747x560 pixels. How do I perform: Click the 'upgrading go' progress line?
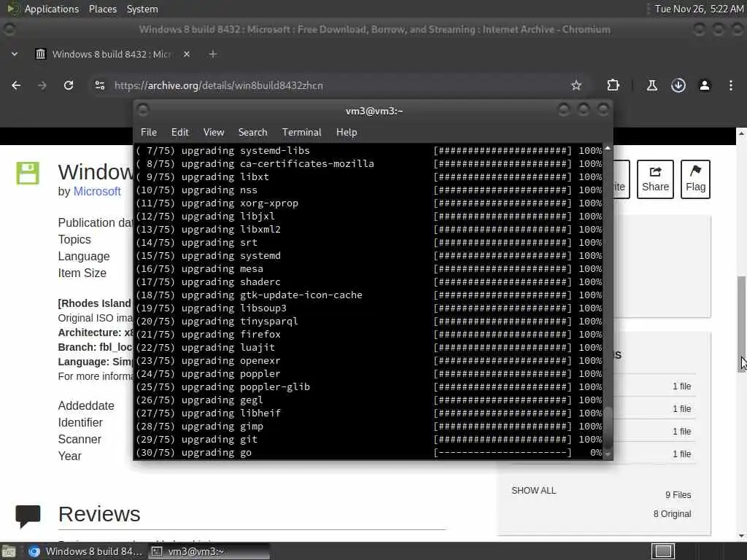369,452
